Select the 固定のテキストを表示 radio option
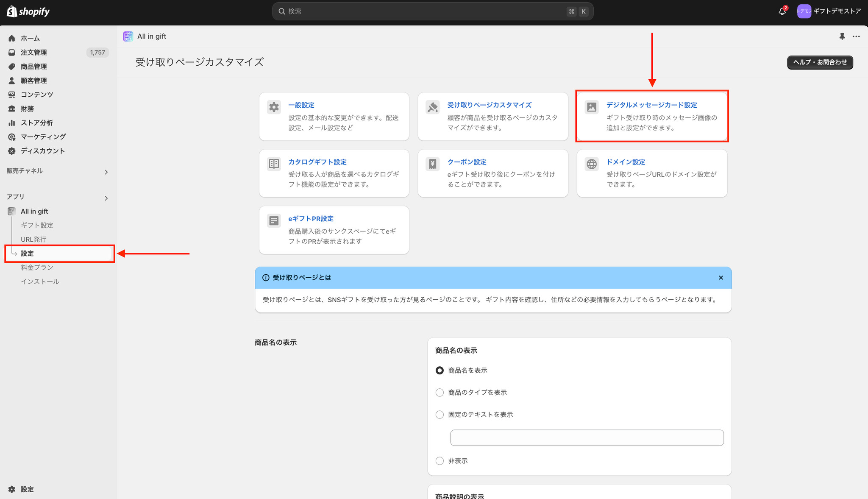Image resolution: width=868 pixels, height=499 pixels. tap(440, 415)
